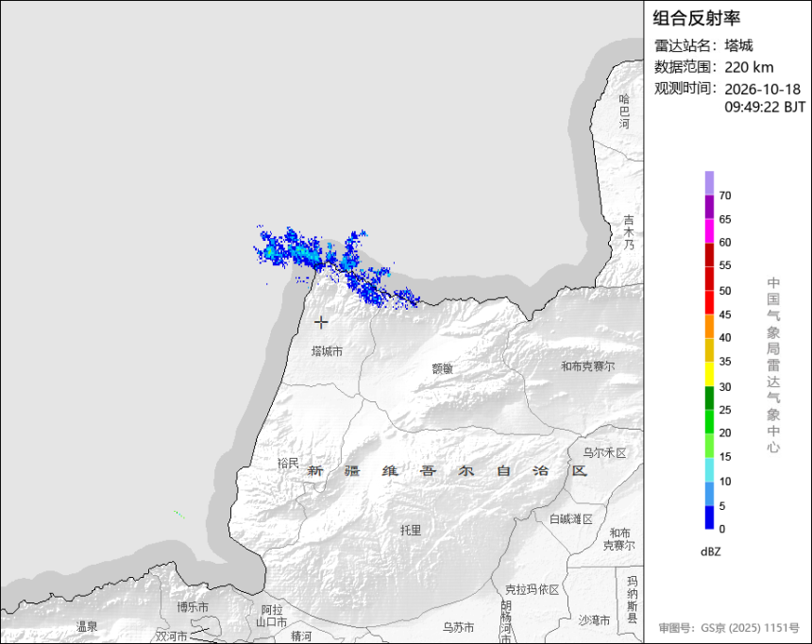
Task: Select the 裕民 county label
Action: (x=288, y=464)
